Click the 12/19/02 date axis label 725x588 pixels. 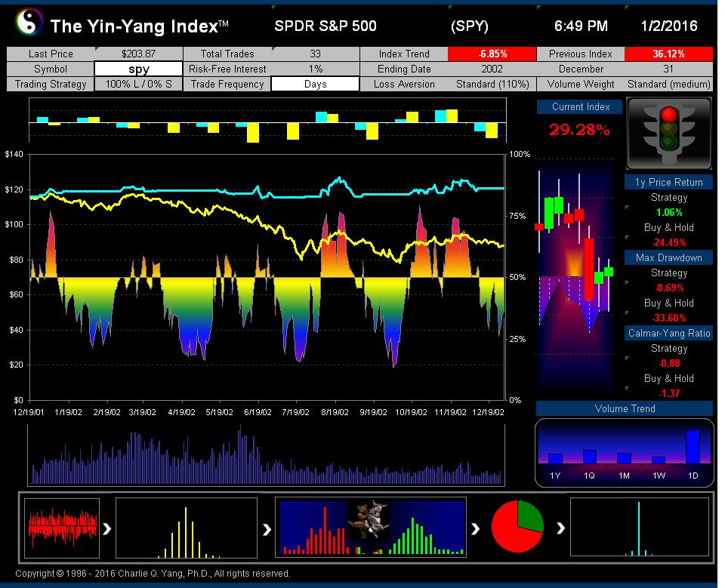489,412
